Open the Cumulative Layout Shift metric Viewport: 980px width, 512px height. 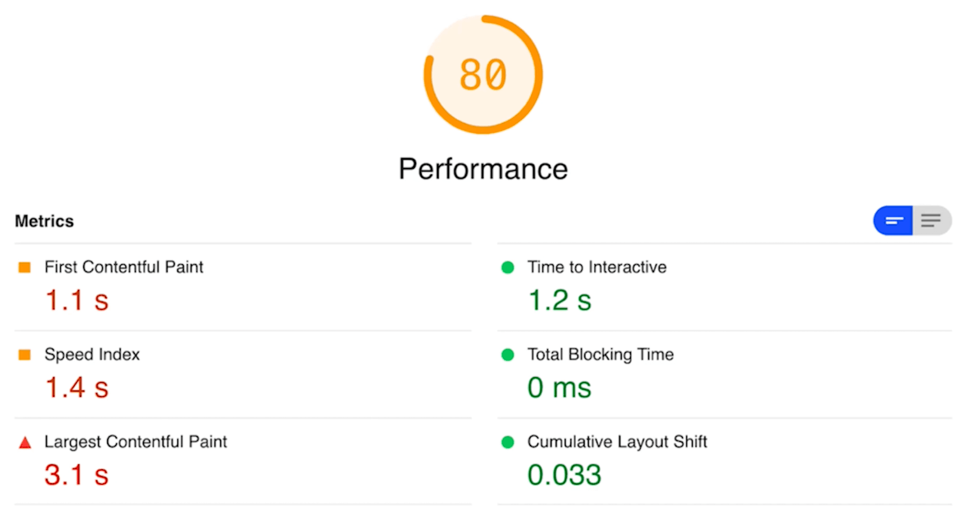617,442
